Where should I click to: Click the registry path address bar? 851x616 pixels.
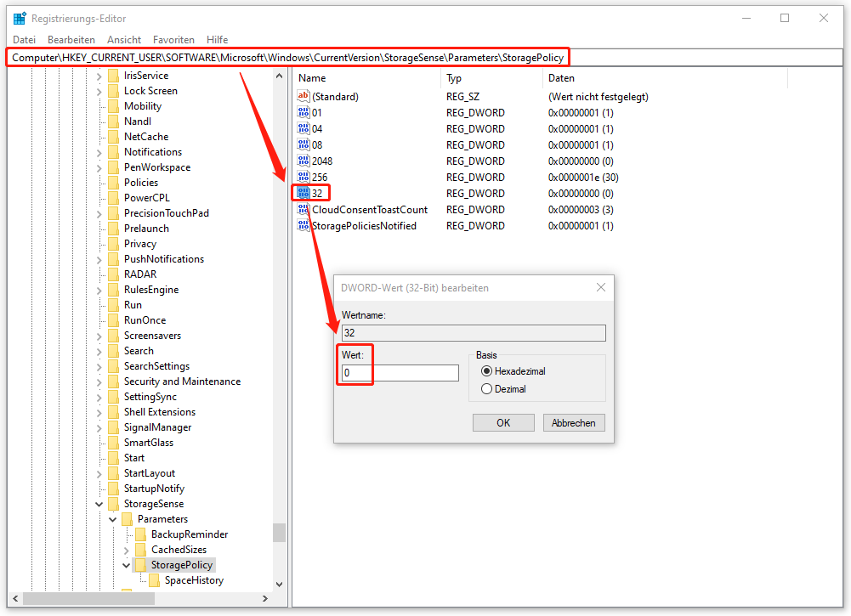point(424,58)
